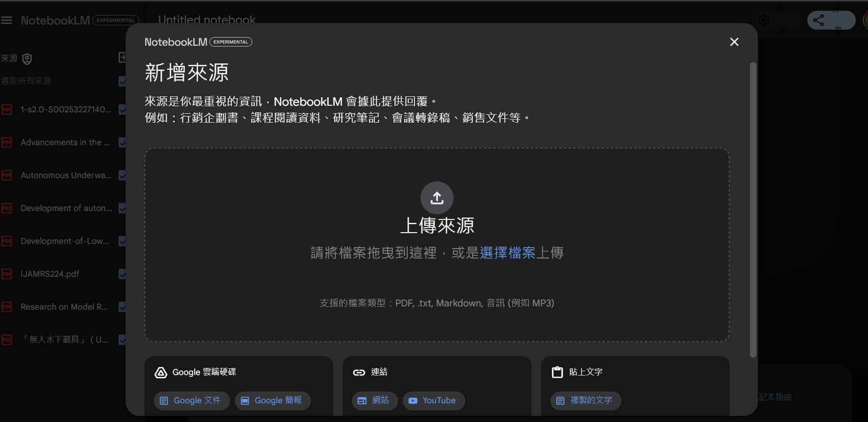The width and height of the screenshot is (868, 422).
Task: Toggle checkbox for Development of auton source
Action: click(x=122, y=208)
